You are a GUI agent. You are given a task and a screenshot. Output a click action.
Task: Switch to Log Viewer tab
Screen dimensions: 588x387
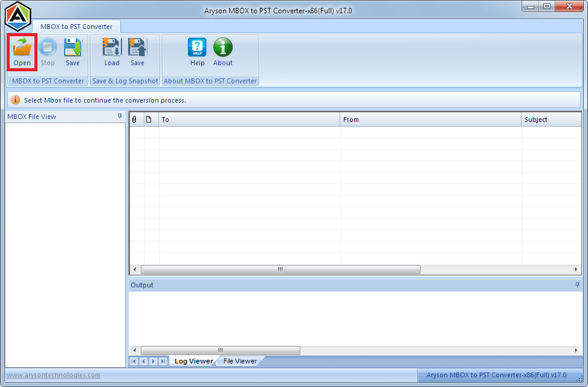(x=193, y=361)
